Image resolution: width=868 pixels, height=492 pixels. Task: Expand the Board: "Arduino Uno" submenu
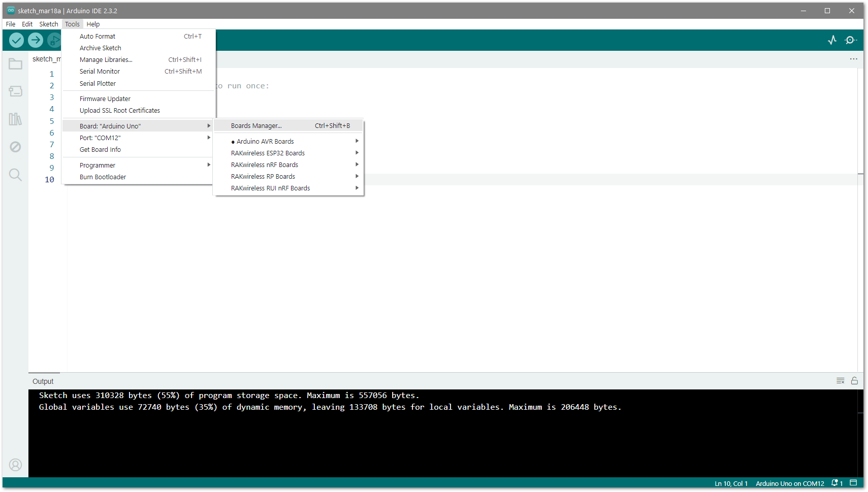tap(137, 126)
